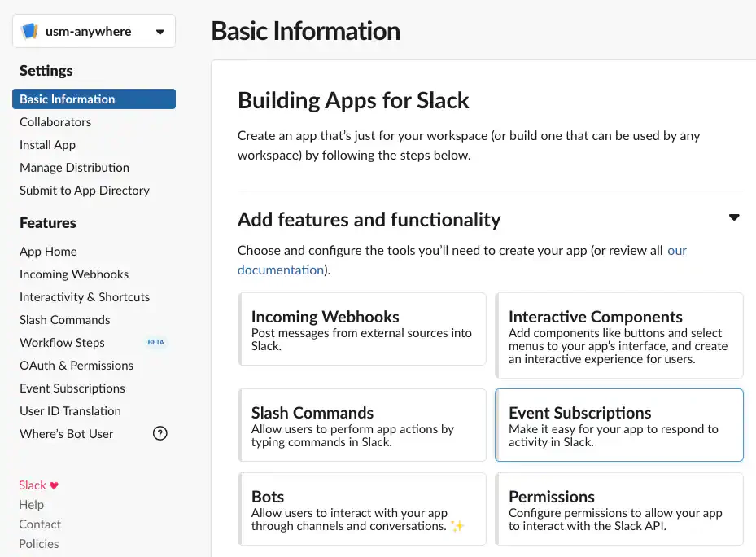This screenshot has height=557, width=756.
Task: Choose the Bots feature card
Action: 362,509
